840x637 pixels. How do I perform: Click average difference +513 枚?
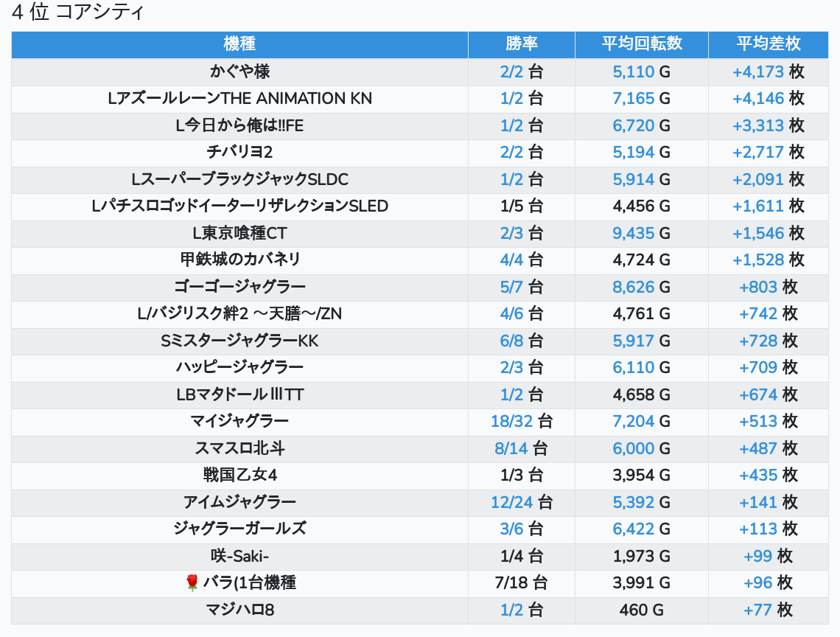click(769, 422)
